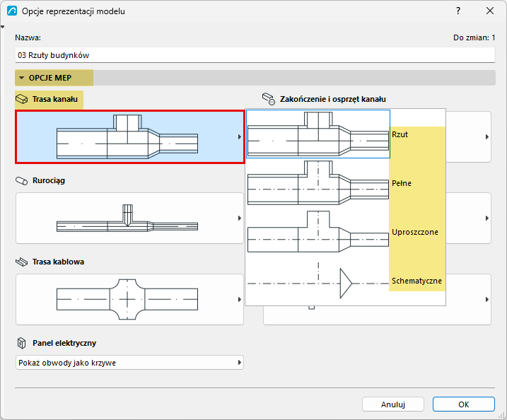Choose the Uproszczone option in popup

coord(345,232)
